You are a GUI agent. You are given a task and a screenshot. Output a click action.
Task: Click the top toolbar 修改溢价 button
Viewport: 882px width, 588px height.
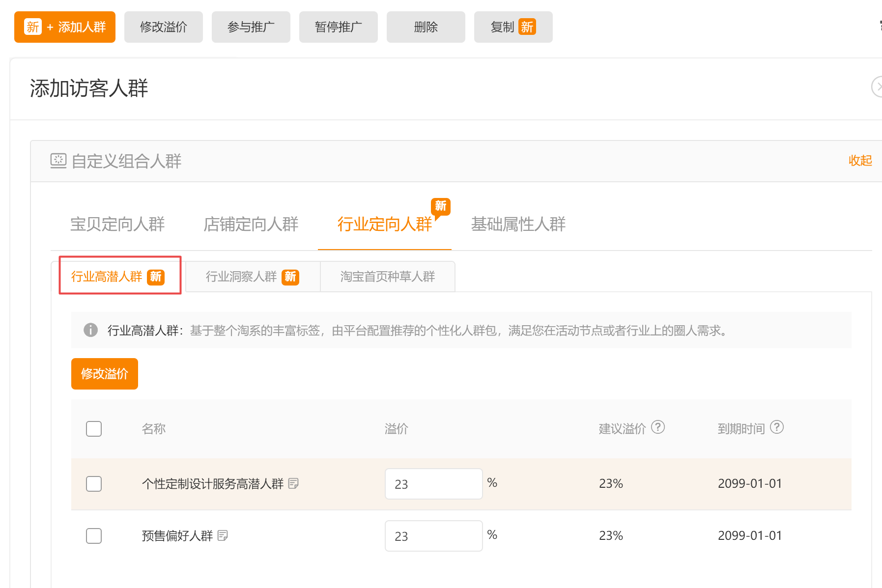(164, 27)
